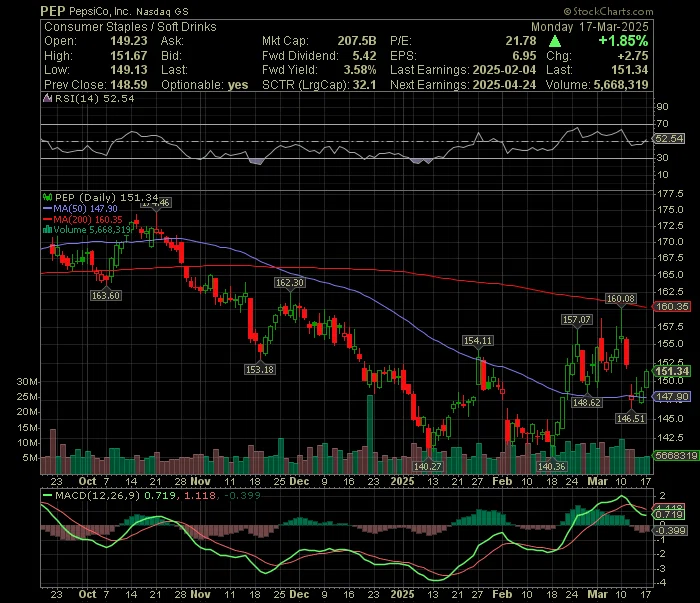Click the Last Earnings date 2025-02-04

pos(504,70)
